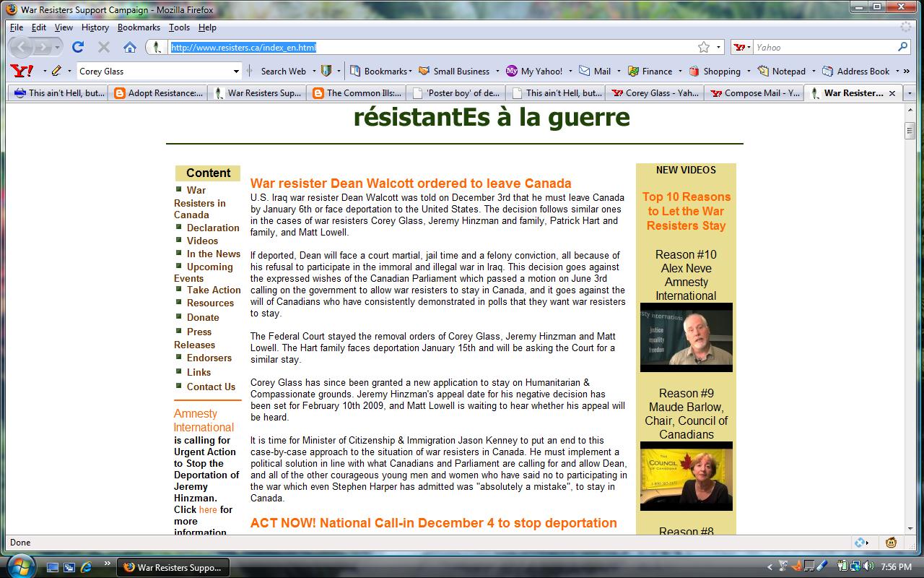The image size is (924, 578).
Task: Expand the Yahoo toolbar search suggestions dropdown
Action: (x=236, y=71)
